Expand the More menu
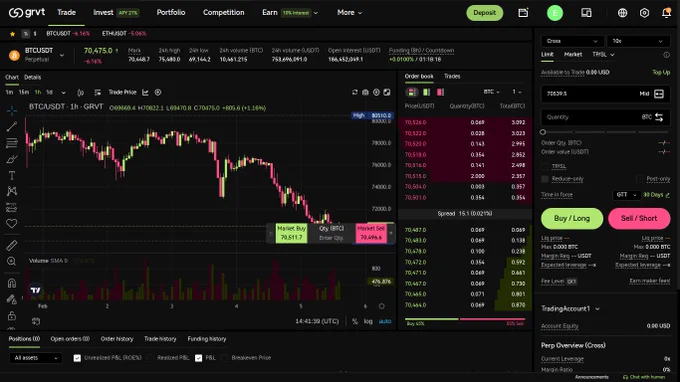The width and height of the screenshot is (680, 382). click(x=350, y=13)
